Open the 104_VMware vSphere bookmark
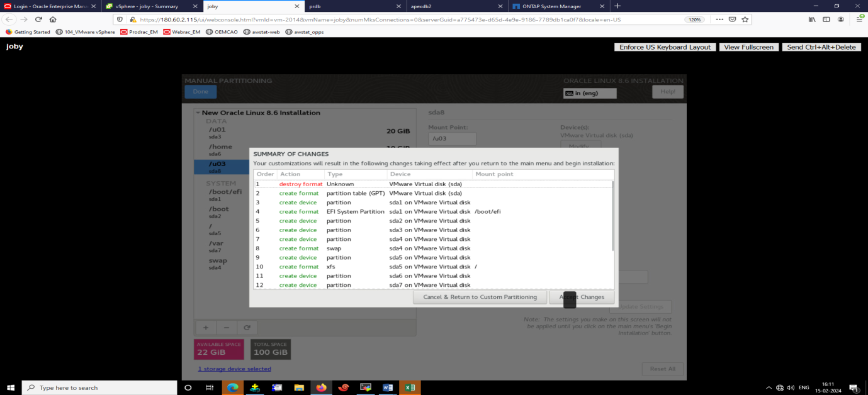868x395 pixels. pos(85,31)
